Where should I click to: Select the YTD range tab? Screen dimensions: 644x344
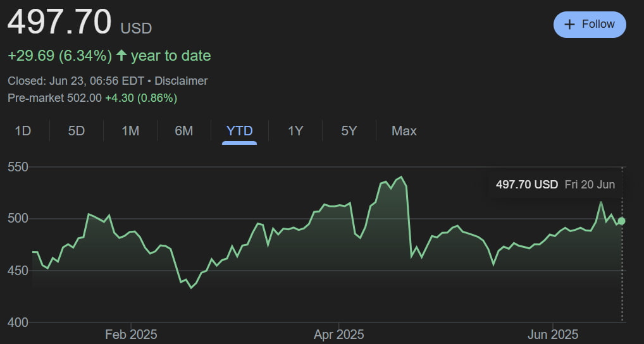pos(239,131)
